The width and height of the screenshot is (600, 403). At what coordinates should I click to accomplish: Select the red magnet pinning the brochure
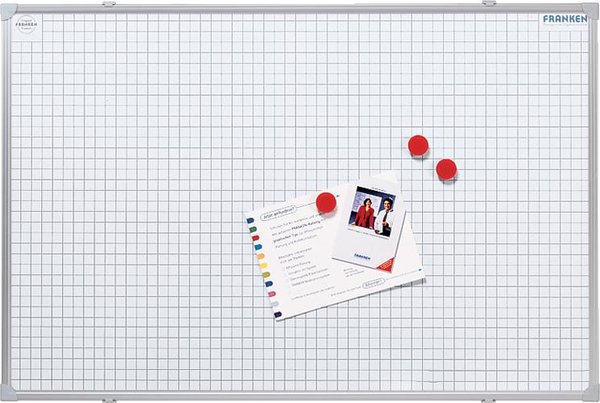(325, 202)
